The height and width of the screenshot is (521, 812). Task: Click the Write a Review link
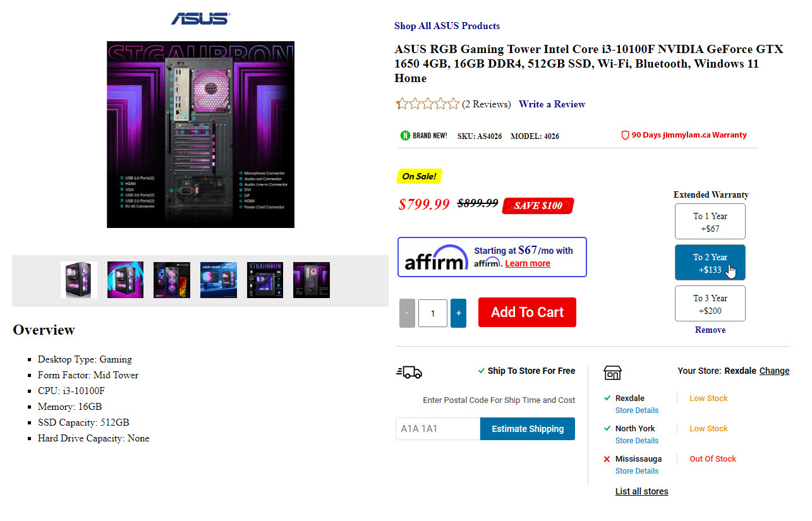[552, 104]
